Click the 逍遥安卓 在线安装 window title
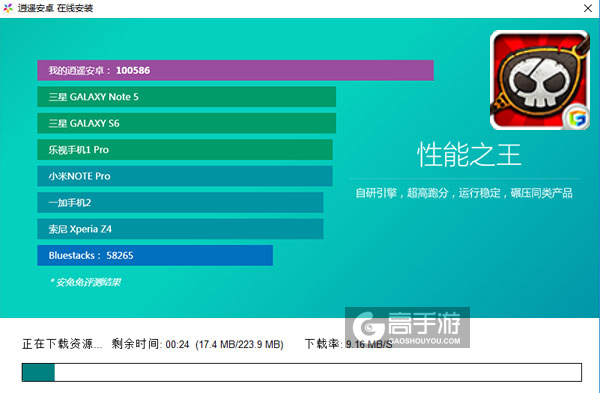Viewport: 600px width, 393px height. (x=55, y=8)
